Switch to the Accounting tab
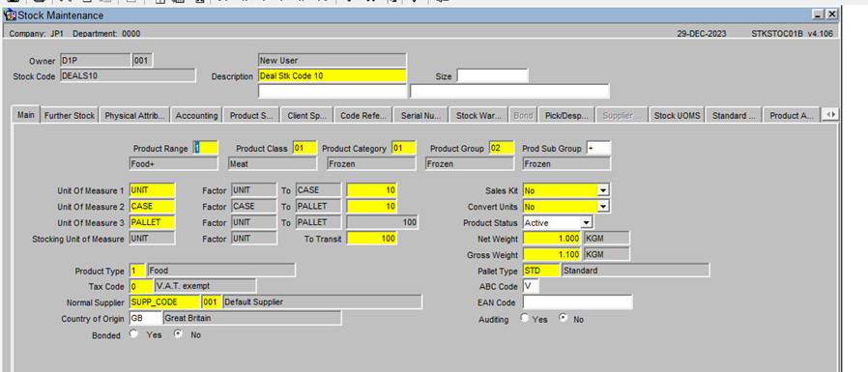 (196, 116)
